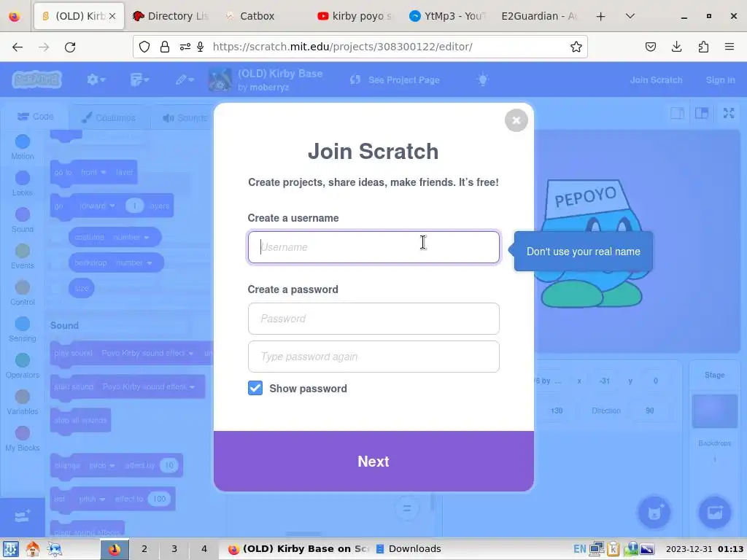Open the Firefox application menu
Image resolution: width=747 pixels, height=560 pixels.
coord(729,47)
